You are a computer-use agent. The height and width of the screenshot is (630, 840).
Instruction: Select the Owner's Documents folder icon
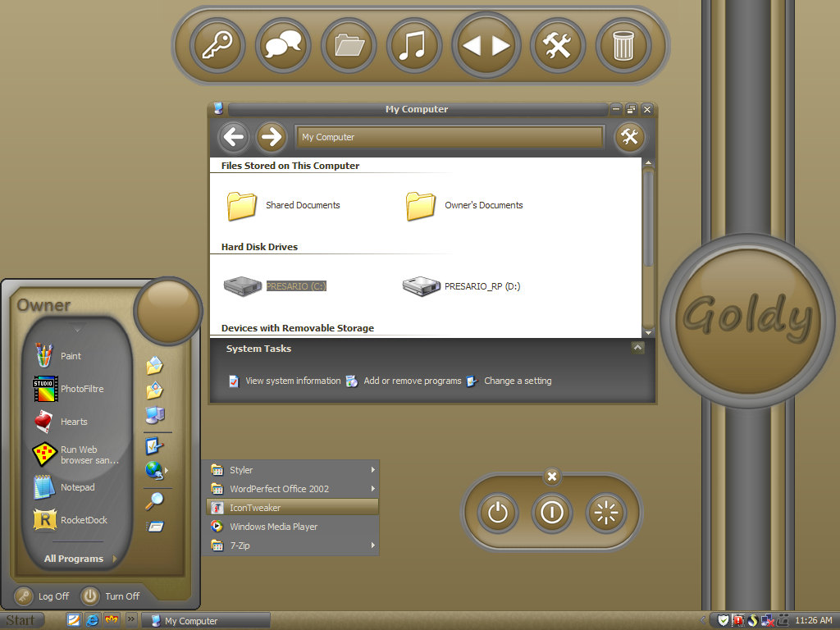(x=421, y=206)
